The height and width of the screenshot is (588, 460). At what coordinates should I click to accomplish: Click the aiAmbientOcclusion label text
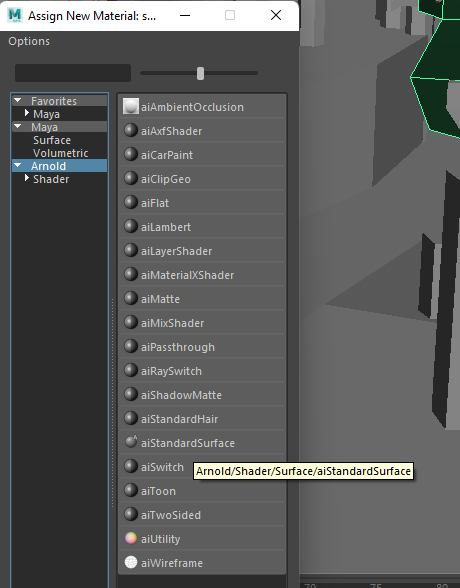(192, 107)
